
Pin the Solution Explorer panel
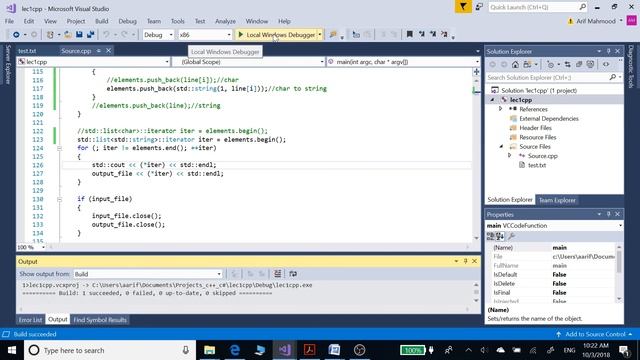coord(608,51)
